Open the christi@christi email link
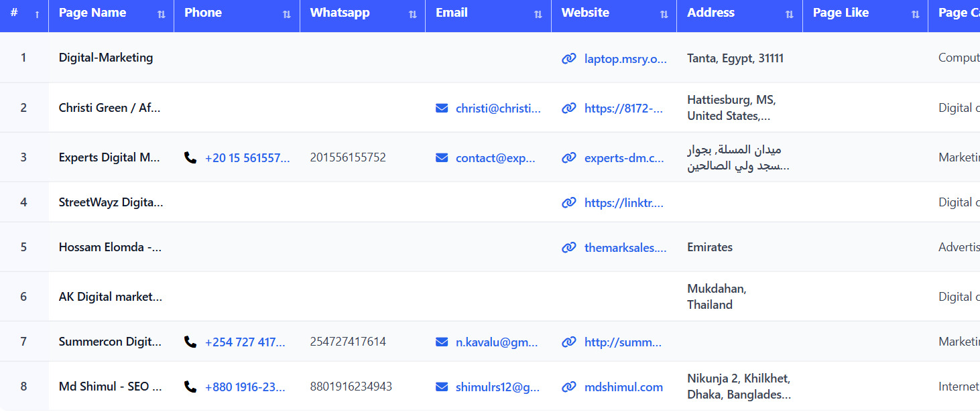Image resolution: width=980 pixels, height=414 pixels. 499,107
